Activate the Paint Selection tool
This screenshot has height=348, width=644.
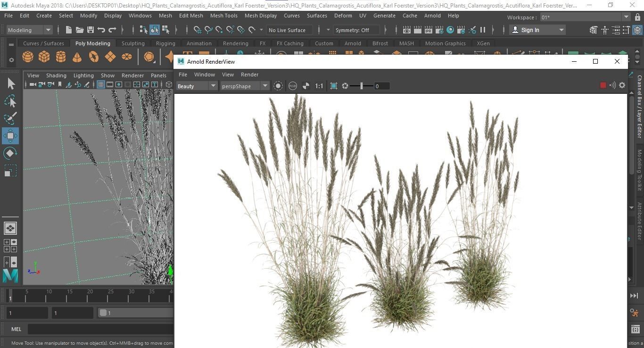(x=10, y=118)
